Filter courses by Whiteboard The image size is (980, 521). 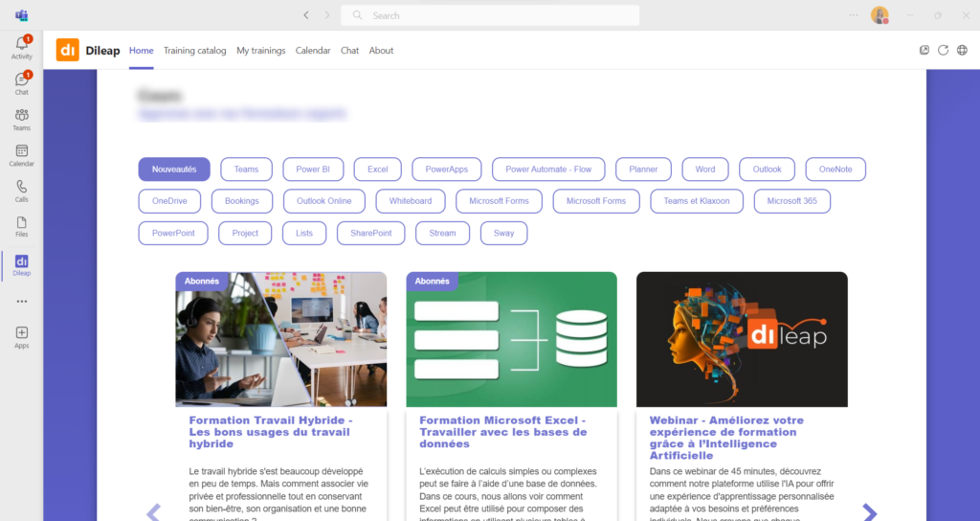click(411, 201)
